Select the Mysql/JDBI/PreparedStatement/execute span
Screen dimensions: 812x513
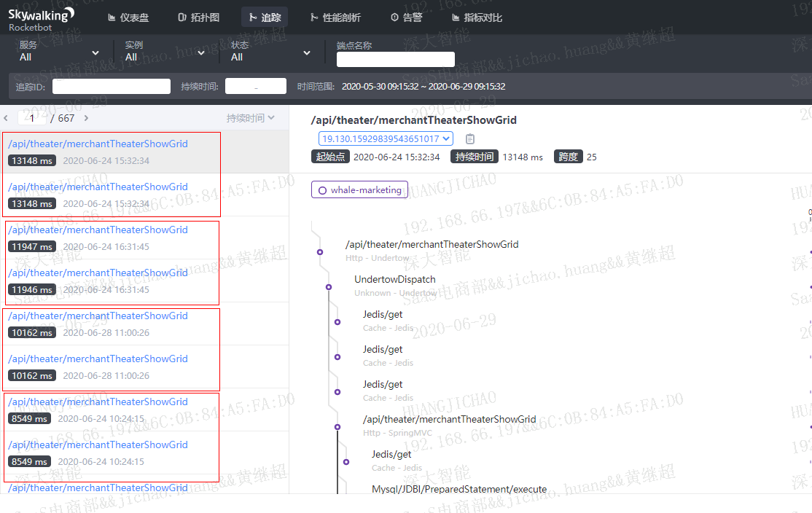[x=458, y=489]
